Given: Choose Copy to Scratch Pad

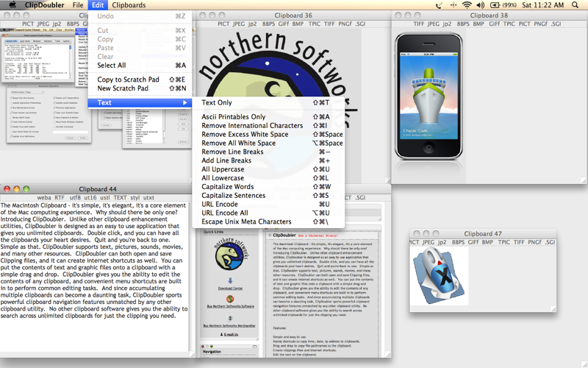Looking at the screenshot, I should click(x=140, y=79).
